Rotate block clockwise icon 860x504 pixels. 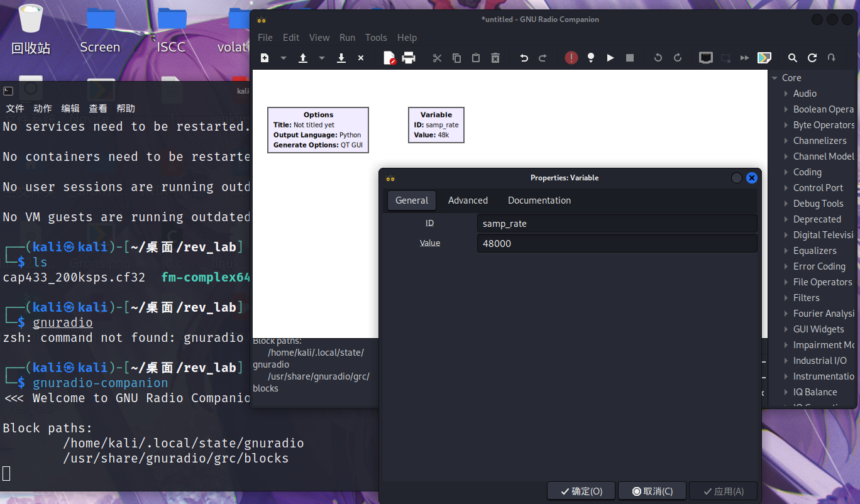(x=678, y=58)
